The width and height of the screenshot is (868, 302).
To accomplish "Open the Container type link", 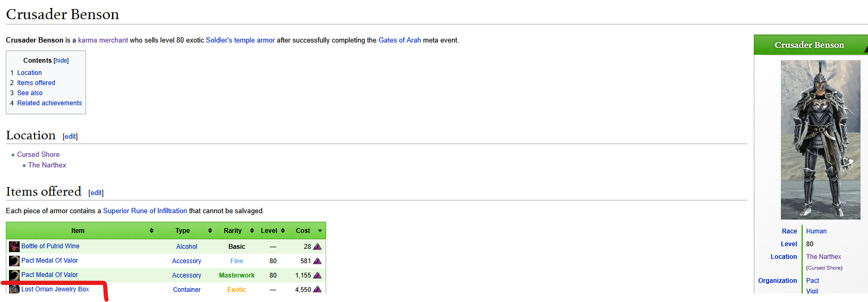I will point(187,290).
